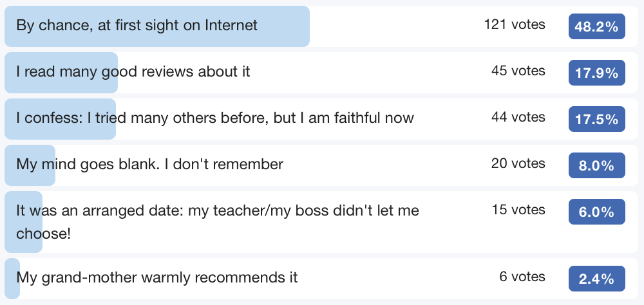Click the 17.9% percentage badge
The image size is (644, 305).
tap(596, 73)
